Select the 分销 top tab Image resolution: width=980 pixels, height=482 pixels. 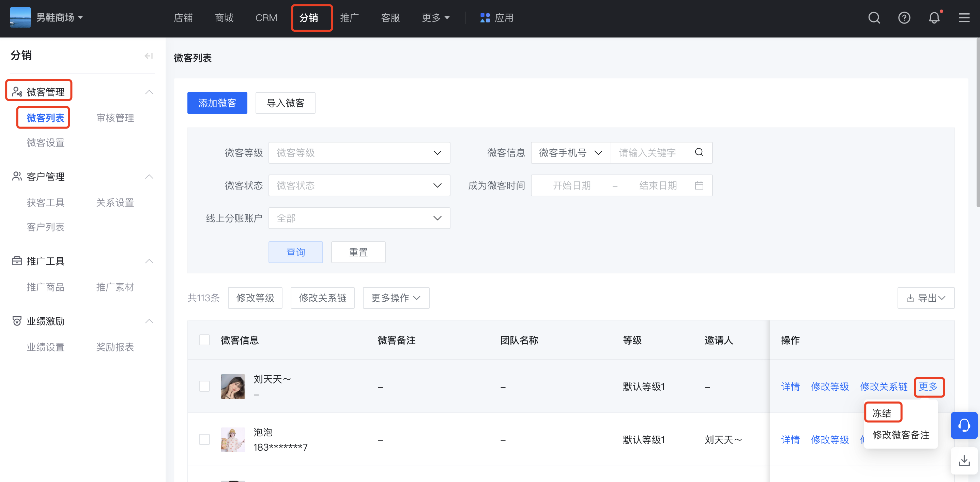[x=308, y=18]
